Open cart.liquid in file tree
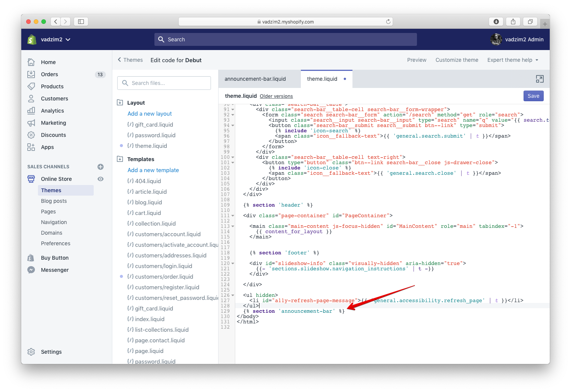The width and height of the screenshot is (571, 392). point(148,213)
